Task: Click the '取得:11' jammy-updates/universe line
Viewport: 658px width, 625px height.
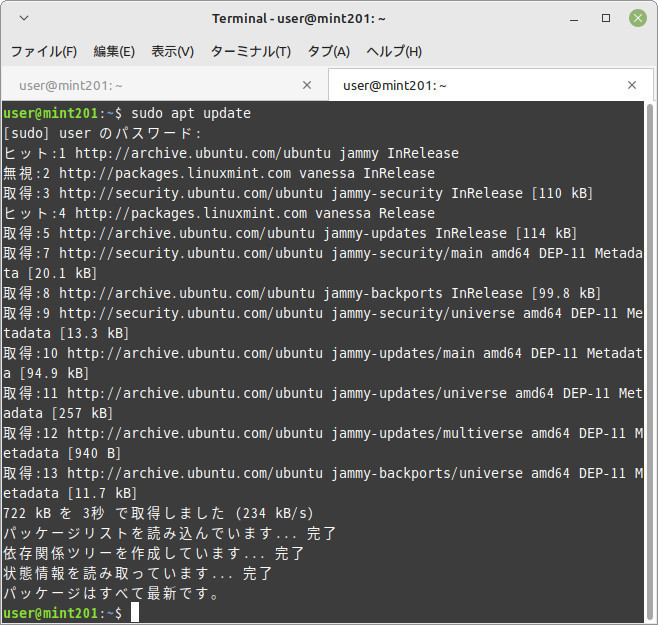Action: [x=323, y=394]
